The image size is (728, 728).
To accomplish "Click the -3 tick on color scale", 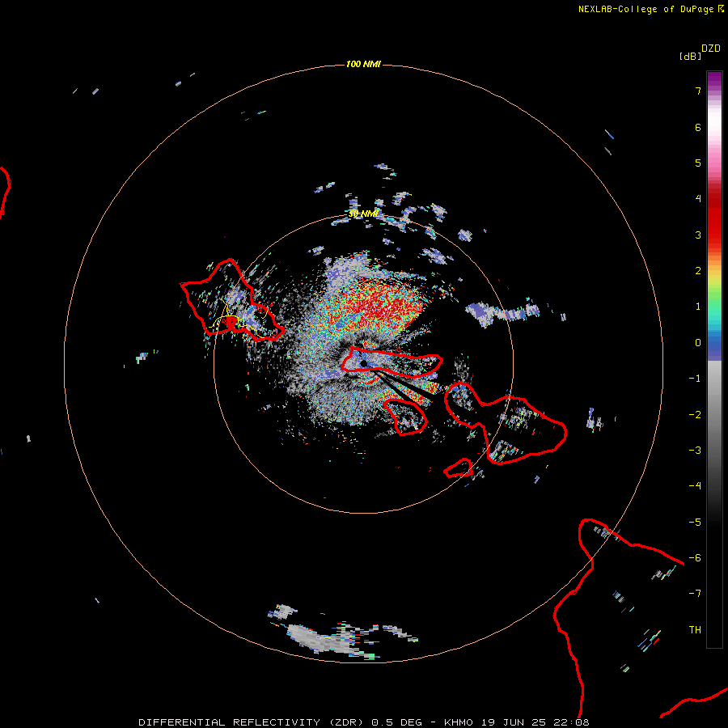I will click(x=695, y=451).
